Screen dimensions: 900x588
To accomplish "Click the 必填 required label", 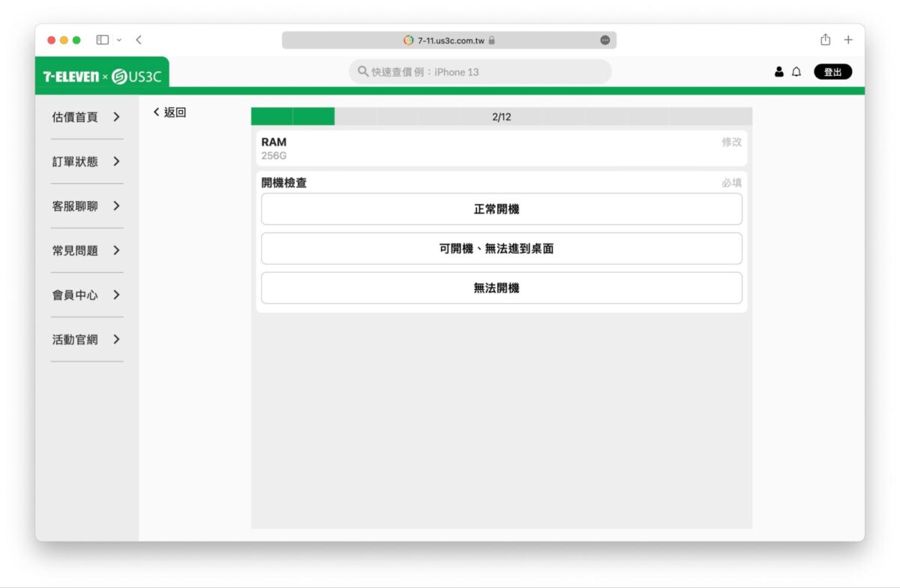I will click(x=732, y=183).
